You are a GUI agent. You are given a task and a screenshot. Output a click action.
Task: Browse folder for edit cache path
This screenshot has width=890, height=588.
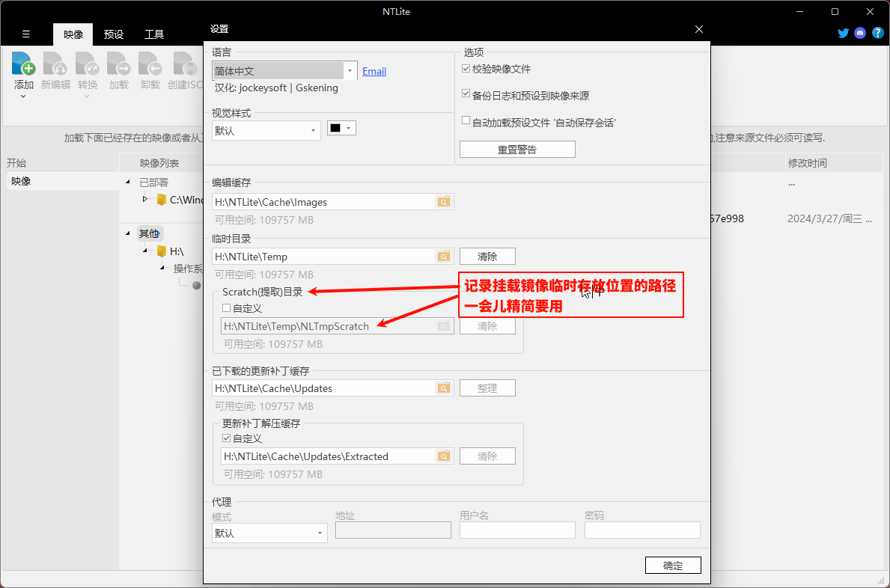point(444,202)
